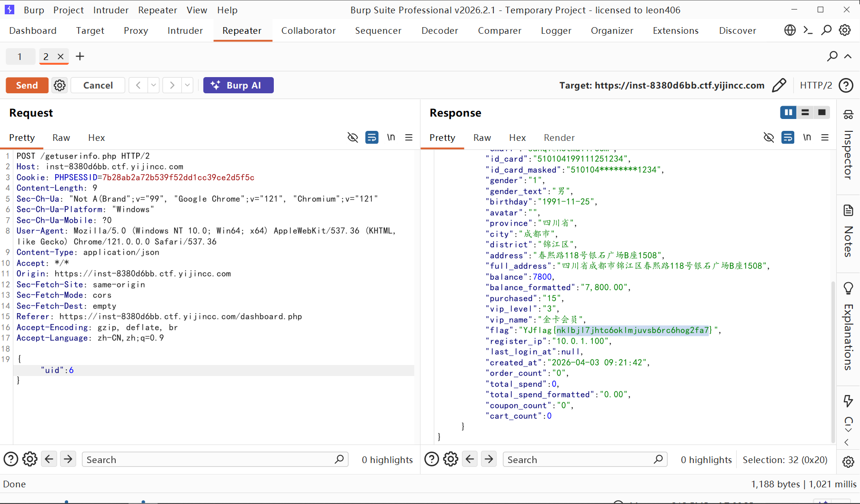Expand the history forward dropdown arrow
Viewport: 860px width, 504px height.
[188, 85]
